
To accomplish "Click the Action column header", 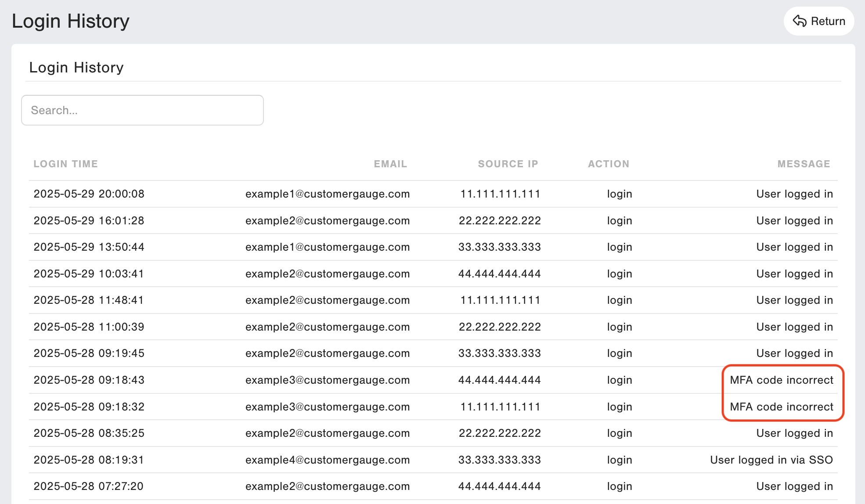I will pyautogui.click(x=608, y=164).
